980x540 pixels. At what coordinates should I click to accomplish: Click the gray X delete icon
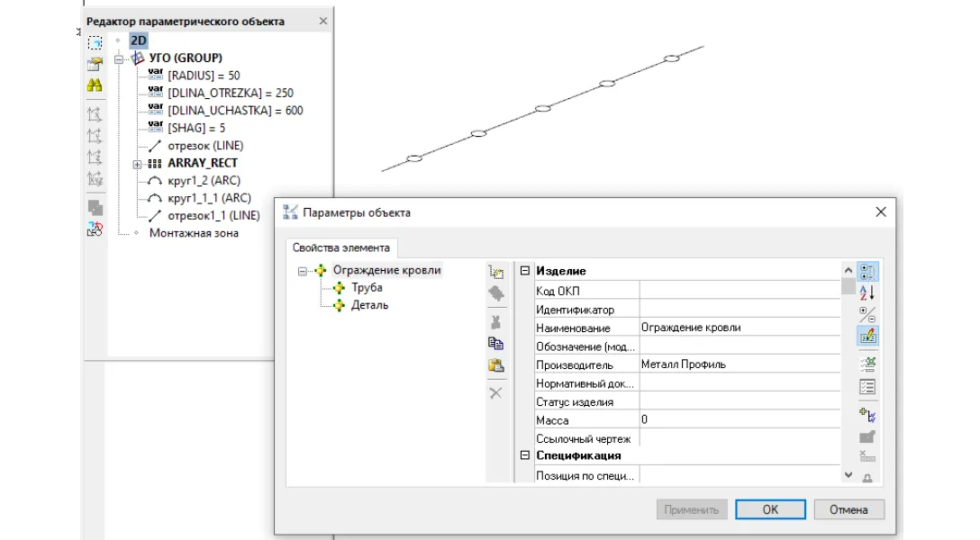[x=495, y=393]
